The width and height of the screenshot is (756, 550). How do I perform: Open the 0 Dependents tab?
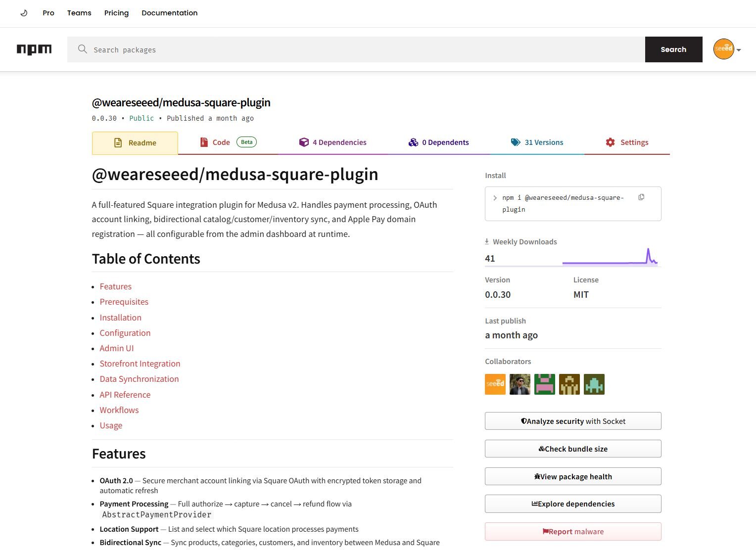(438, 142)
